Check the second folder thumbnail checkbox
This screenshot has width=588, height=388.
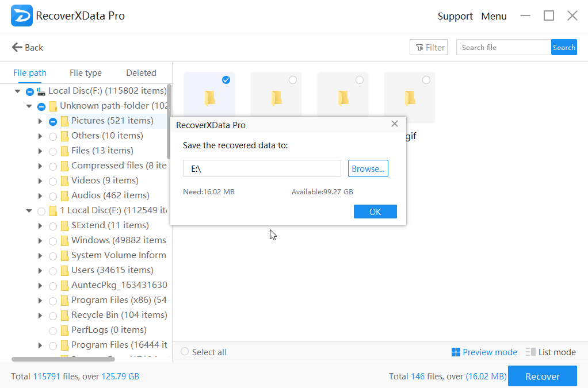293,80
